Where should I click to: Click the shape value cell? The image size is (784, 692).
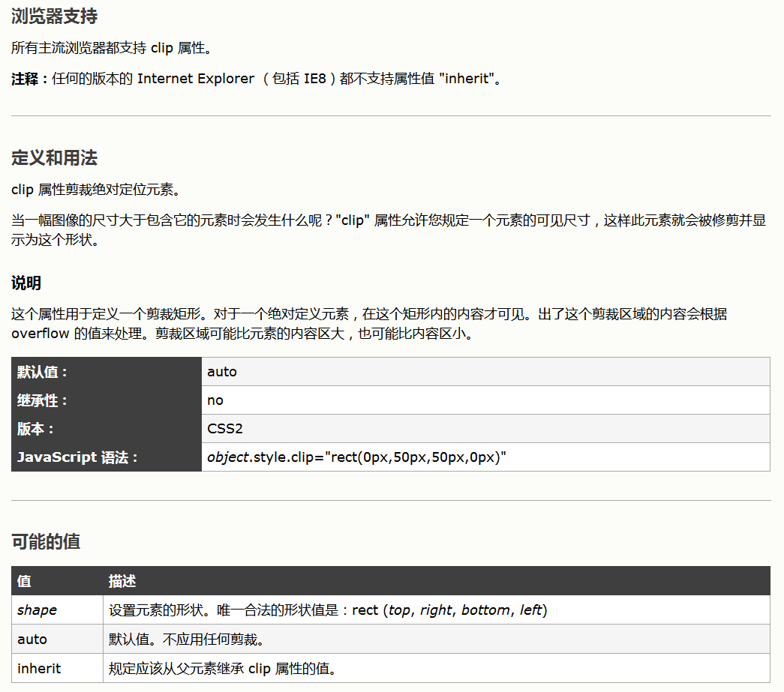pyautogui.click(x=58, y=610)
